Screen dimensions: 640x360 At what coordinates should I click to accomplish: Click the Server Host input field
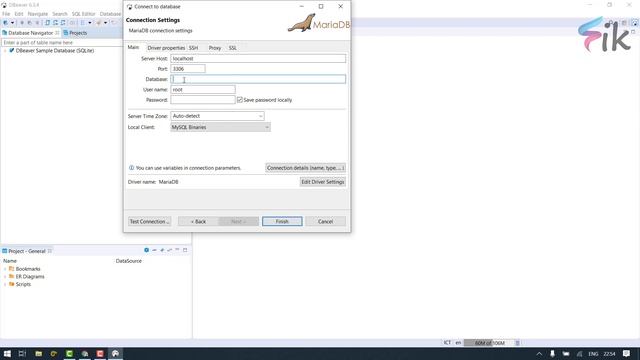pos(258,58)
